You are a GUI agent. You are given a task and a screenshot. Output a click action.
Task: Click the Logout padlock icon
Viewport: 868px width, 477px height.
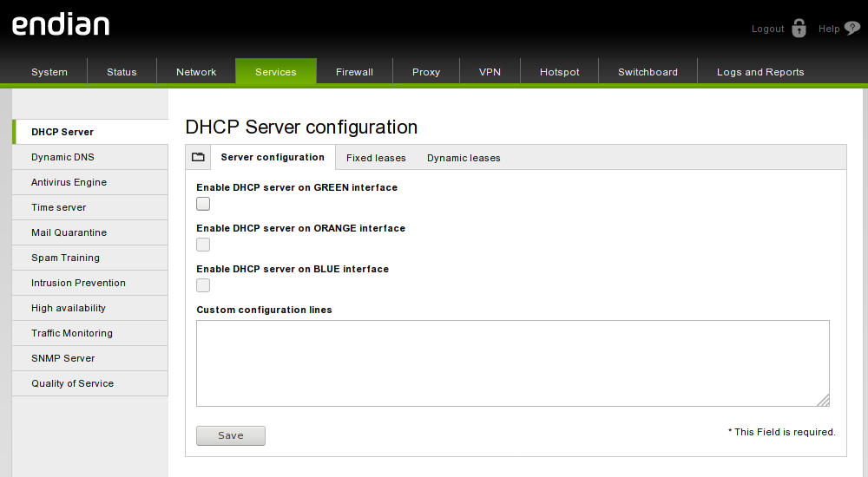point(799,29)
